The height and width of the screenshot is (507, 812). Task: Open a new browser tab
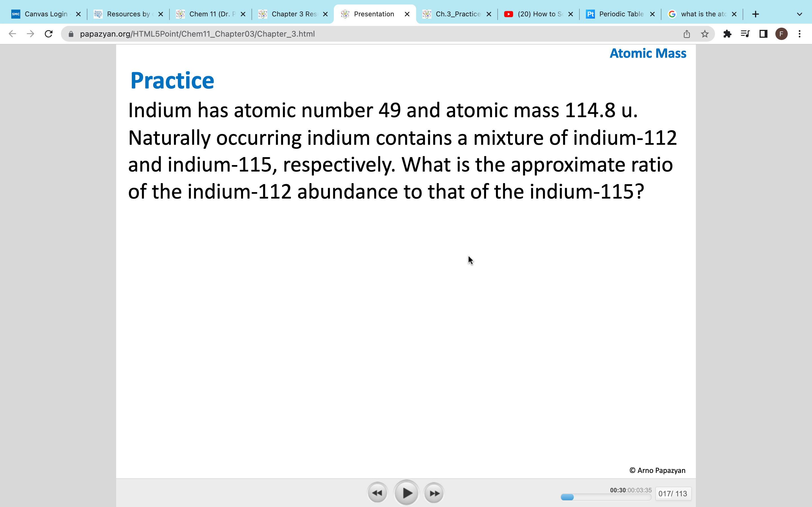tap(756, 14)
